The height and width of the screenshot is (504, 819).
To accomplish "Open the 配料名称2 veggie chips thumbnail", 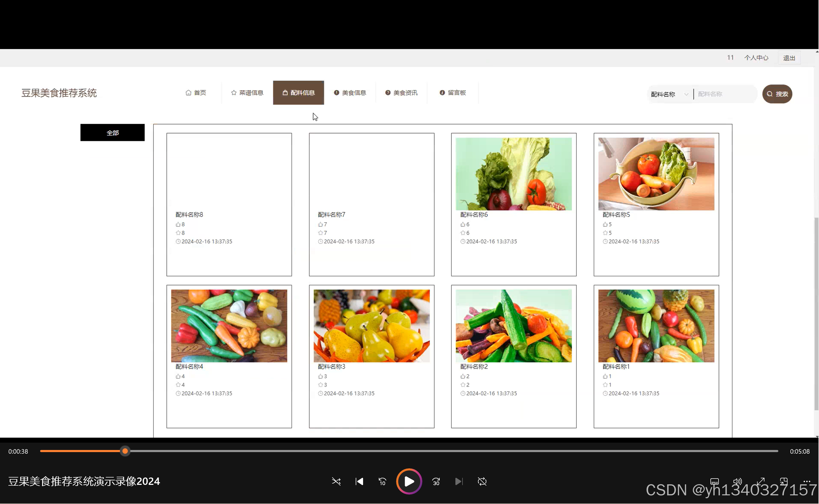I will coord(514,326).
